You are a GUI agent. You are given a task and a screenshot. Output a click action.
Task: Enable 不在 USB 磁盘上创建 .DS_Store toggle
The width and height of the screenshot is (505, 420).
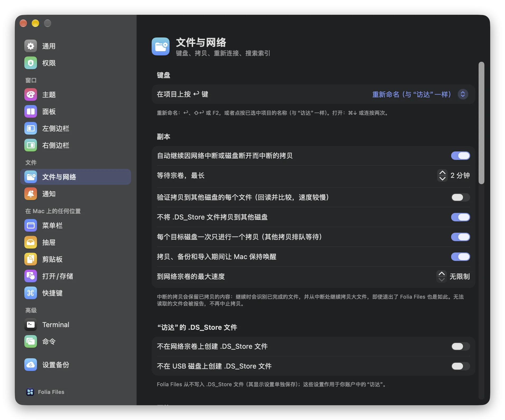tap(460, 366)
